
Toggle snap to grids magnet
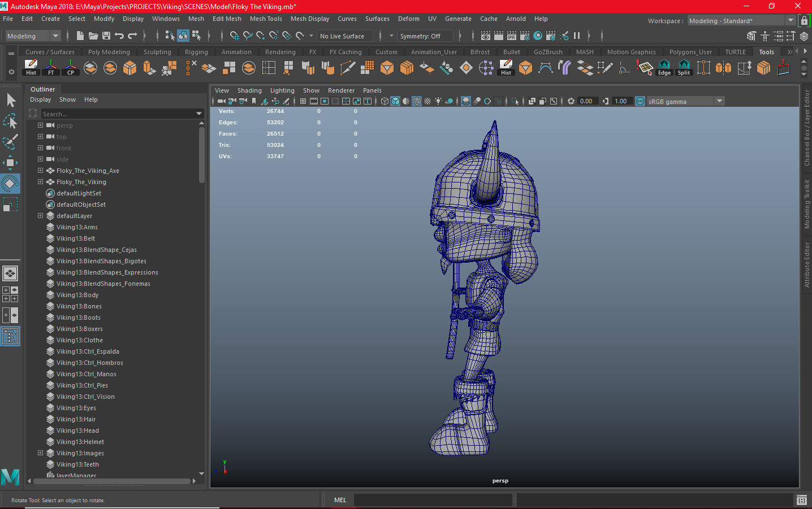(x=234, y=36)
